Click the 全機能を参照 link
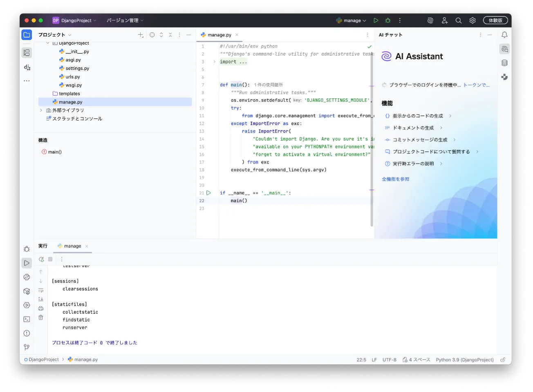This screenshot has height=392, width=533. point(395,179)
